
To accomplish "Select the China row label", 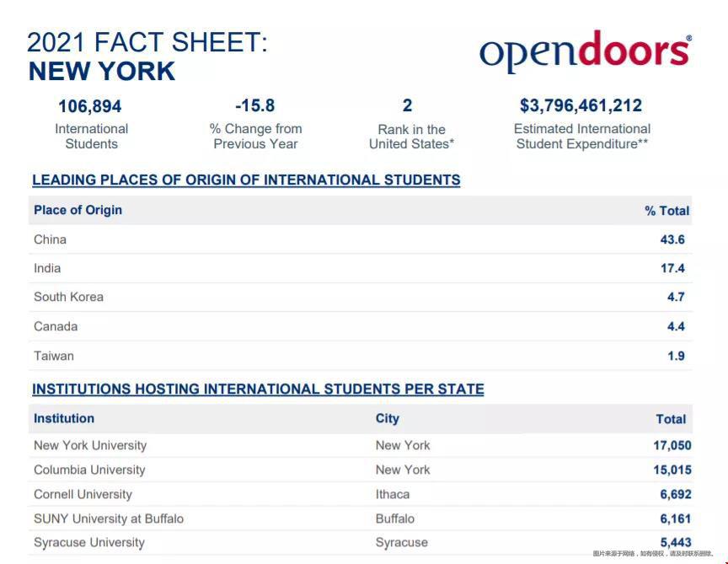I will point(51,239).
